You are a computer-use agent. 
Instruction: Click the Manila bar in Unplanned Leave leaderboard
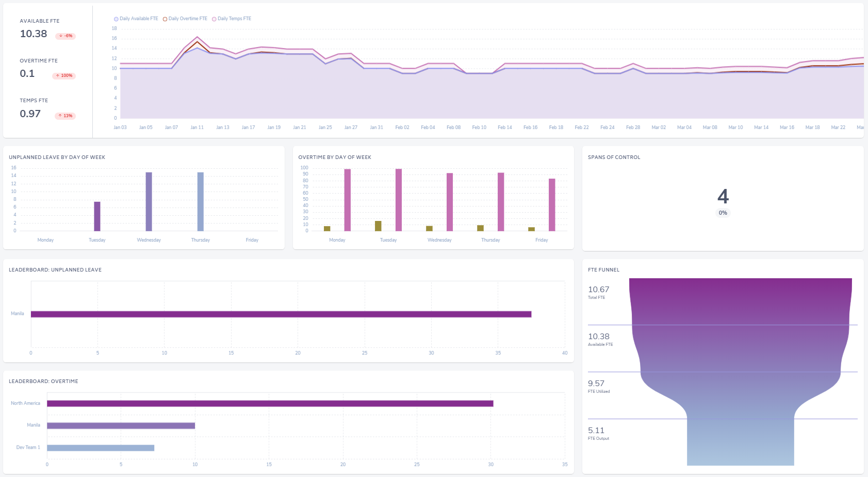point(281,314)
